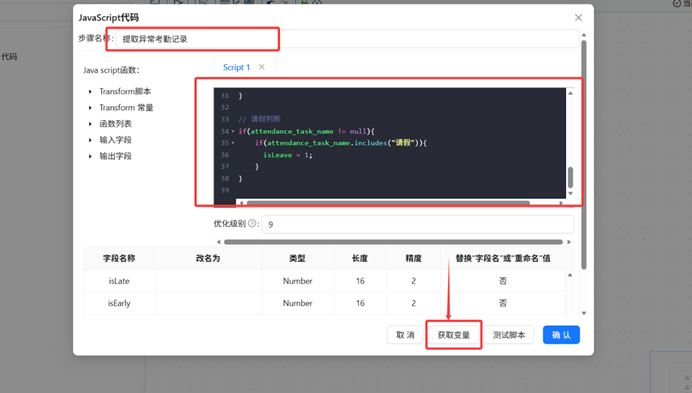Select the 函数列表 tree item
This screenshot has height=393, width=692.
[x=115, y=124]
